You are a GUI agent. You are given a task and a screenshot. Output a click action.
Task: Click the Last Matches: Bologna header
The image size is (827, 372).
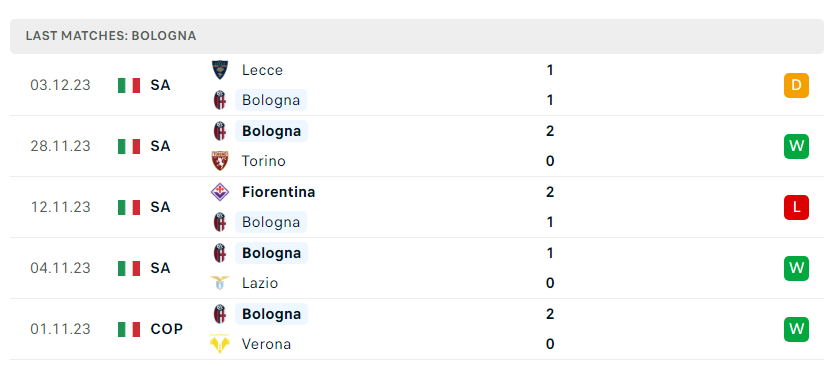(x=111, y=36)
